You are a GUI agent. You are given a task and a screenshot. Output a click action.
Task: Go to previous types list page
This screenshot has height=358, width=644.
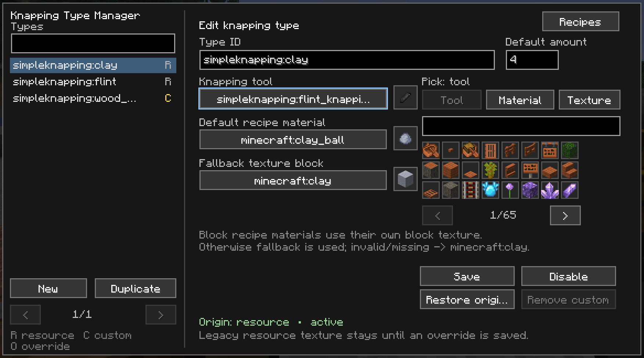pyautogui.click(x=25, y=315)
